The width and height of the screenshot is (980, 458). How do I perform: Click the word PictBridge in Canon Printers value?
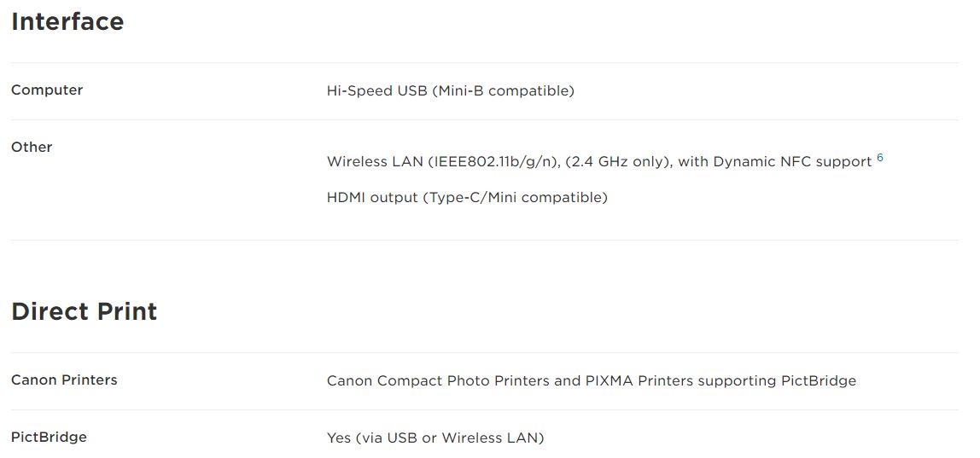pos(819,380)
